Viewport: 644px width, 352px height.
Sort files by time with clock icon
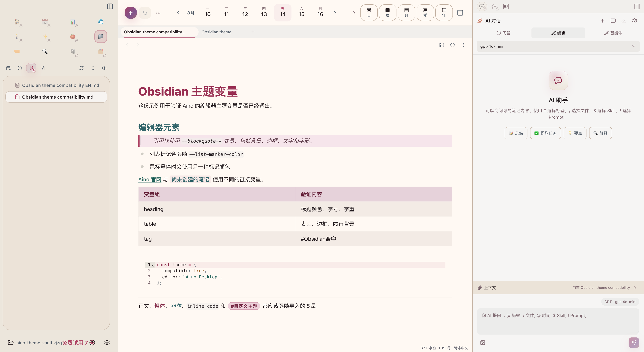click(x=20, y=68)
